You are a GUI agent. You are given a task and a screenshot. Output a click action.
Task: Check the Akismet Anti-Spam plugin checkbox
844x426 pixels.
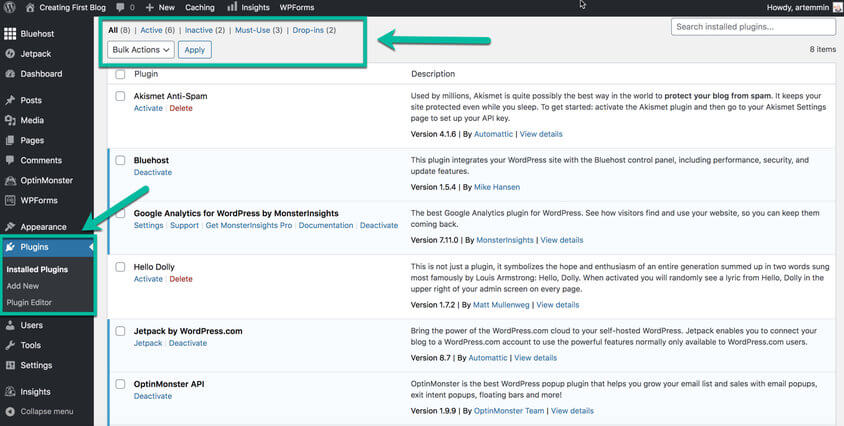120,96
